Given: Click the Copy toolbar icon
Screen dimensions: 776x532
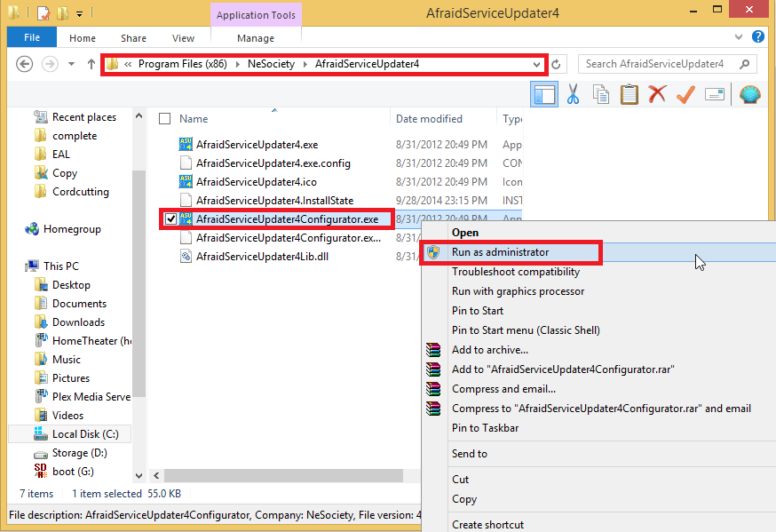Looking at the screenshot, I should click(601, 94).
